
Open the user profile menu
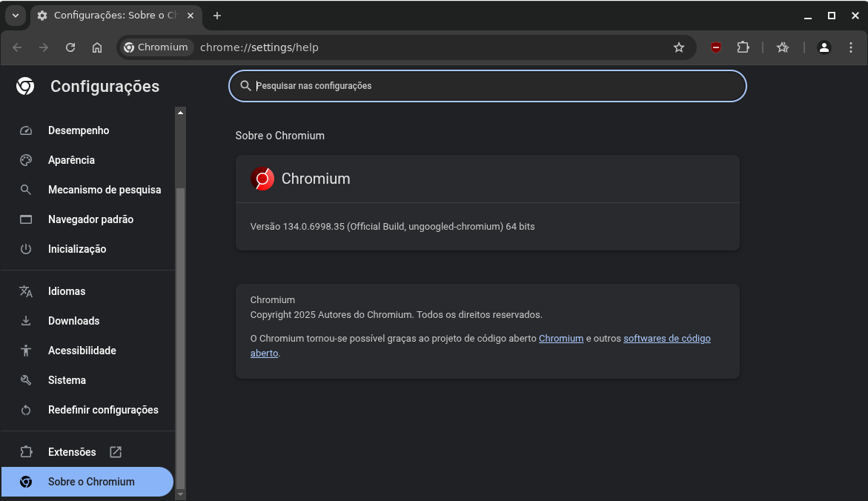pyautogui.click(x=824, y=47)
